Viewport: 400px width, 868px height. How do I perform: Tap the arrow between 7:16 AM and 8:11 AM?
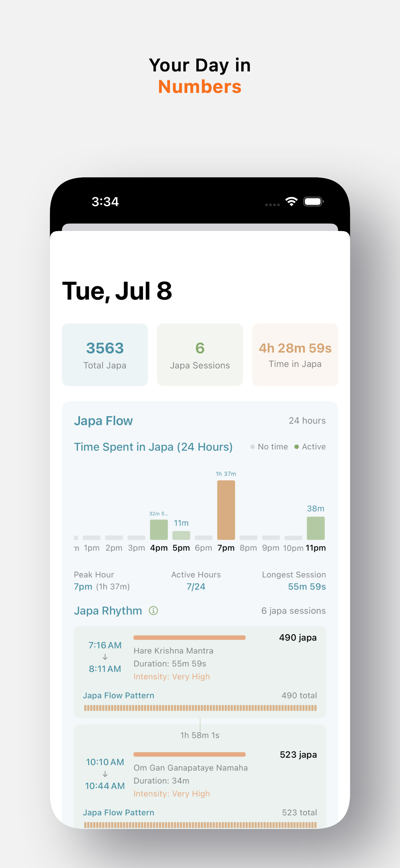click(105, 657)
